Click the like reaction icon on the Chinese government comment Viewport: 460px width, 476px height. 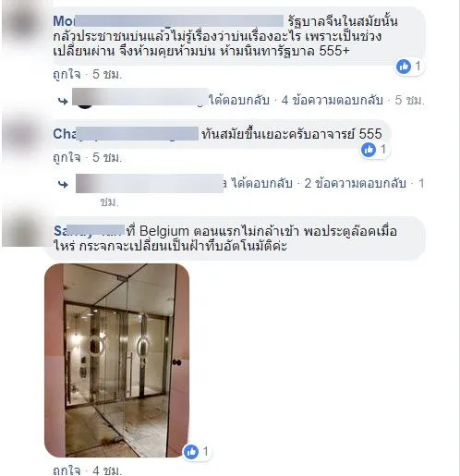point(404,67)
